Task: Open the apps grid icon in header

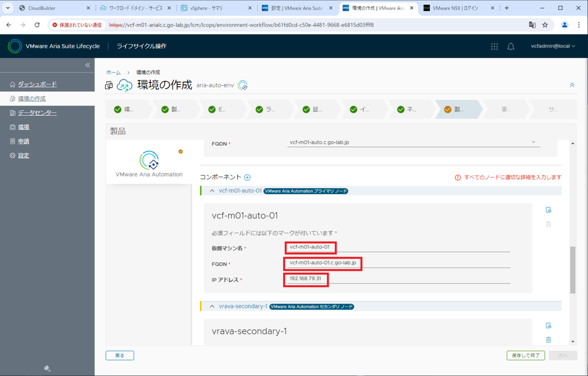Action: tap(494, 46)
